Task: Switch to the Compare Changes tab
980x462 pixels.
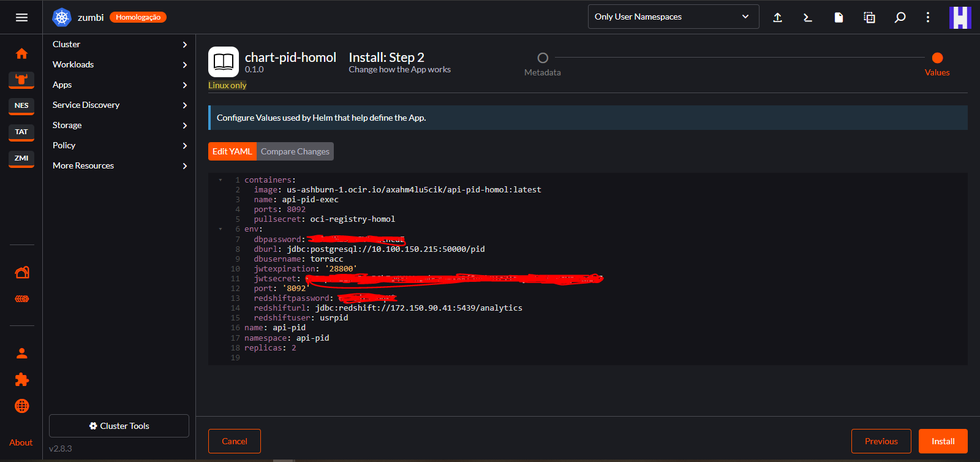Action: pyautogui.click(x=295, y=151)
